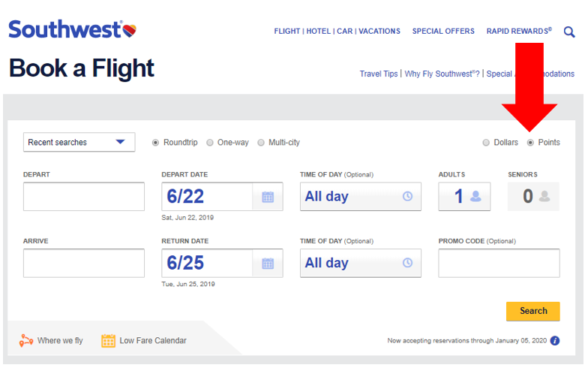Choose the One-way trip option
588x368 pixels.
coord(210,143)
